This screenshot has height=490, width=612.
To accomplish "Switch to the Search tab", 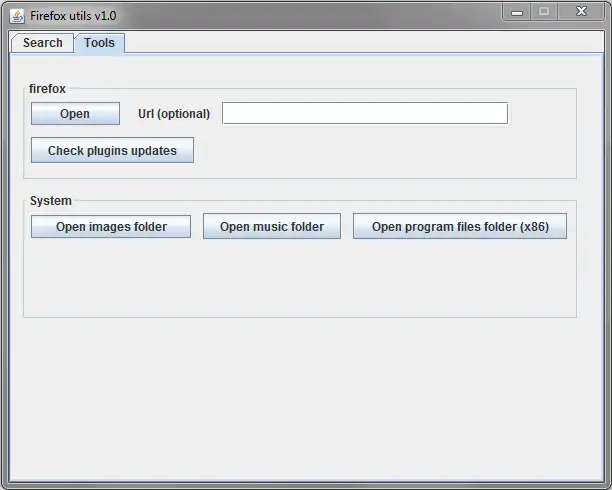I will coord(43,43).
